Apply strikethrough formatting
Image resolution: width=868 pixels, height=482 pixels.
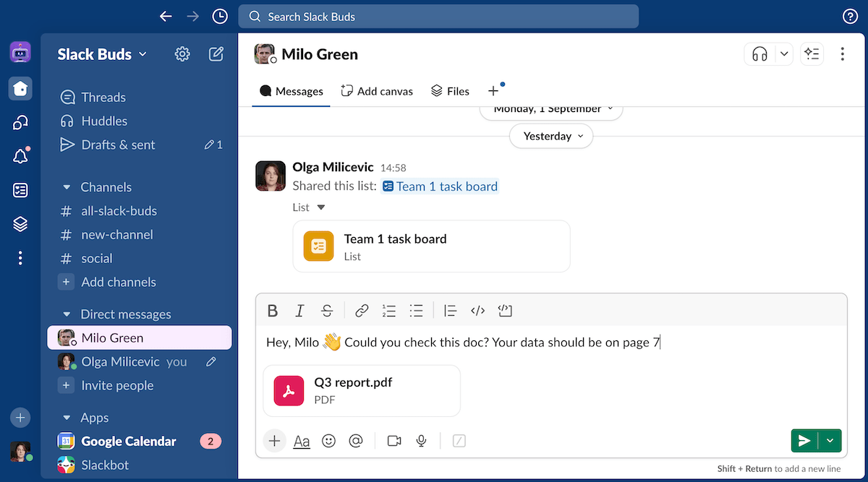point(327,311)
